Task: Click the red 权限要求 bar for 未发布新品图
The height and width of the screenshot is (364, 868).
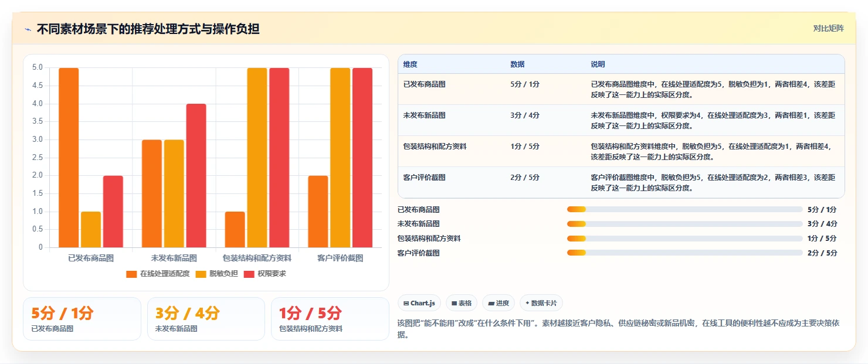Action: 196,176
